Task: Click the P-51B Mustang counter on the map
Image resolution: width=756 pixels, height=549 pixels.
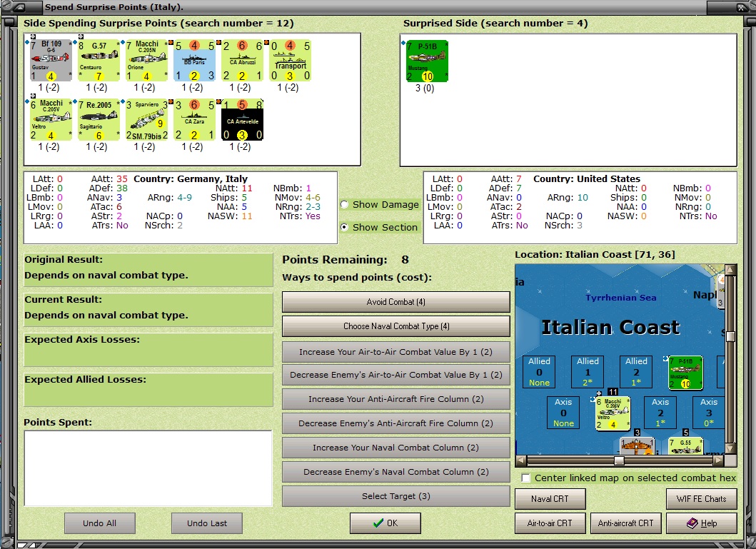Action: tap(685, 373)
